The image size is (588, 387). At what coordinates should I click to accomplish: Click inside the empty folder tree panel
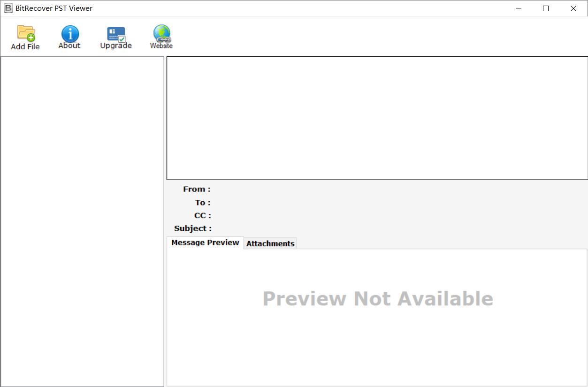pos(82,221)
